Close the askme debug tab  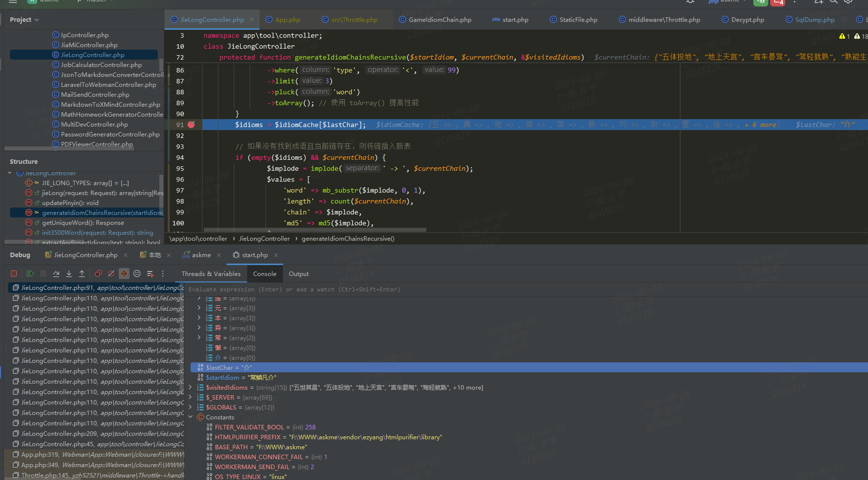[219, 255]
